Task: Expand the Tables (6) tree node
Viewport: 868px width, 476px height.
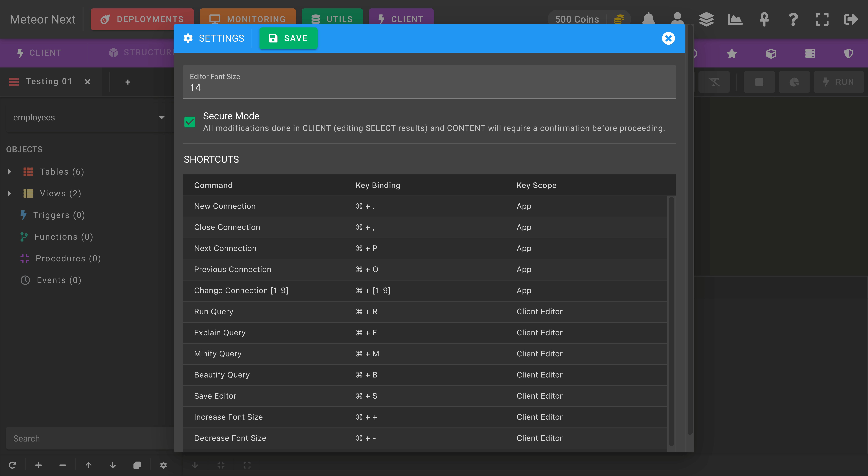Action: pos(9,172)
